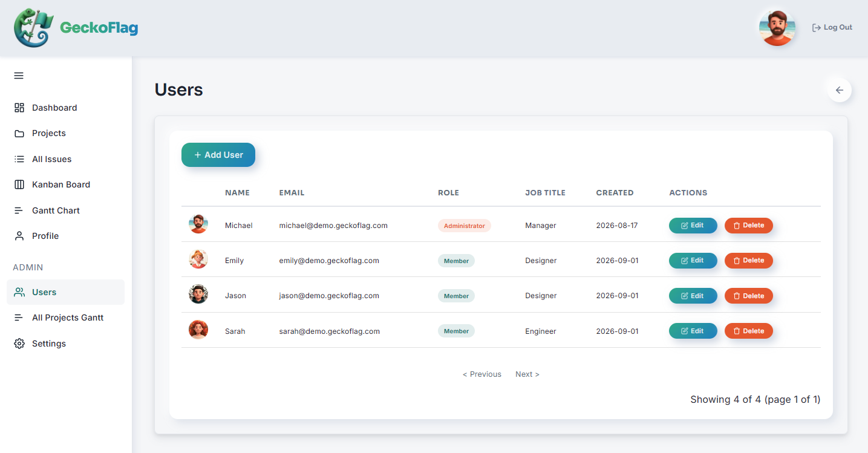The height and width of the screenshot is (453, 868).
Task: Click the JOB TITLE column header
Action: [546, 193]
